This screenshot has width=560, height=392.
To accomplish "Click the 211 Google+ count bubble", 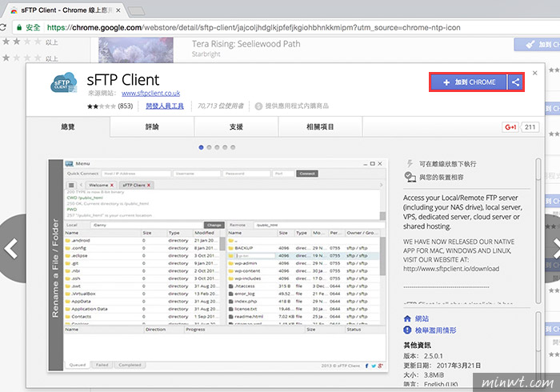I will coord(530,127).
